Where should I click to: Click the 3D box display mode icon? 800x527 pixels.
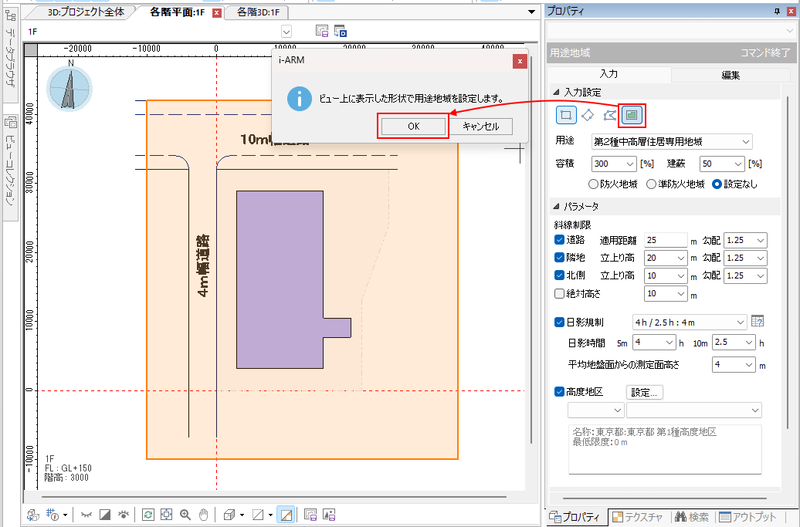click(229, 515)
